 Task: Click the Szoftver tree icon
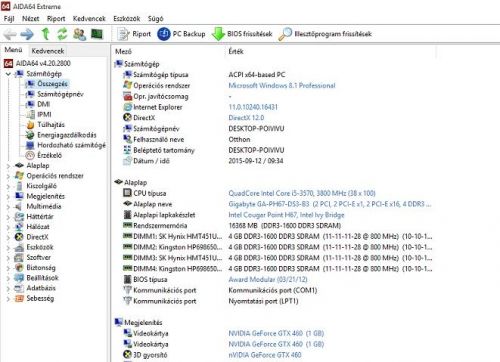point(19,258)
